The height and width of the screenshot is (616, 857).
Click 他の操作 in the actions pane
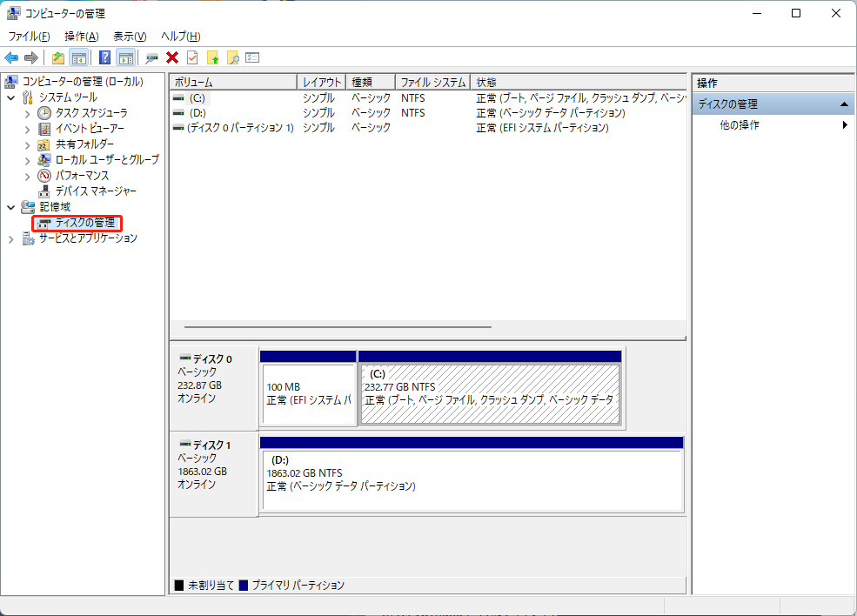click(740, 125)
